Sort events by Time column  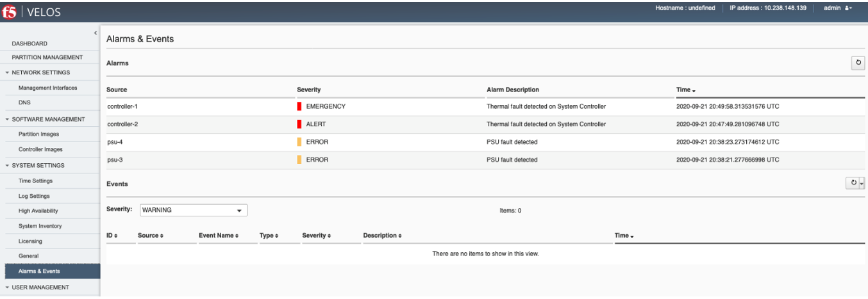pyautogui.click(x=624, y=236)
